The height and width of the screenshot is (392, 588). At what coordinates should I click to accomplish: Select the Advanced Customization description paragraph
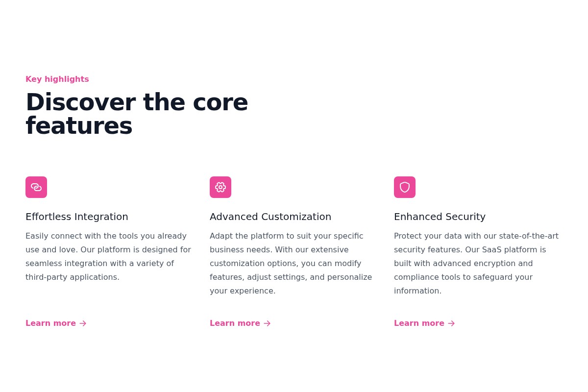291,263
